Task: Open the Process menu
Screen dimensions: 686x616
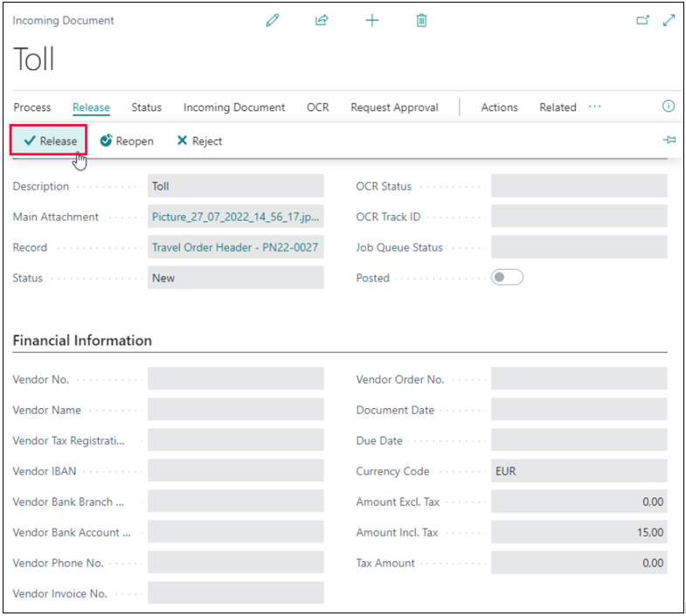Action: tap(32, 107)
